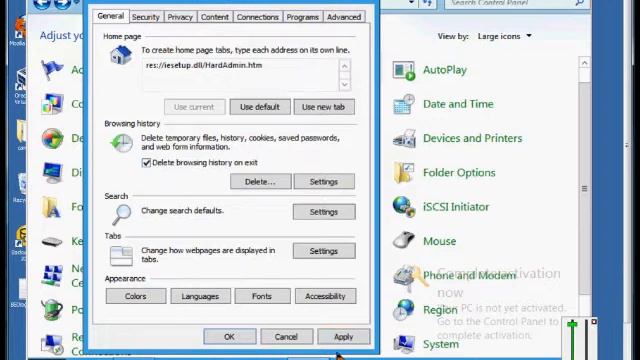Click the Windows logo globe icon on the left
This screenshot has width=640, height=360.
52,138
